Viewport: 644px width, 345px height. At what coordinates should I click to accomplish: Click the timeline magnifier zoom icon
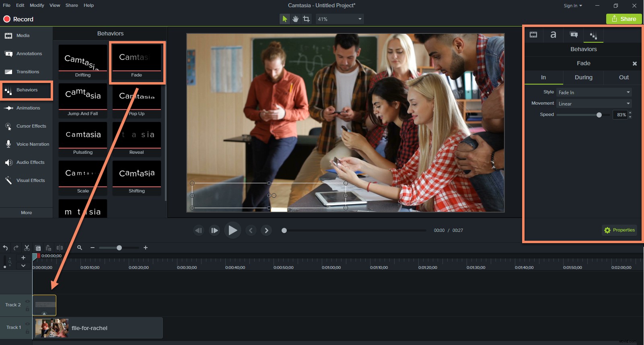point(80,248)
